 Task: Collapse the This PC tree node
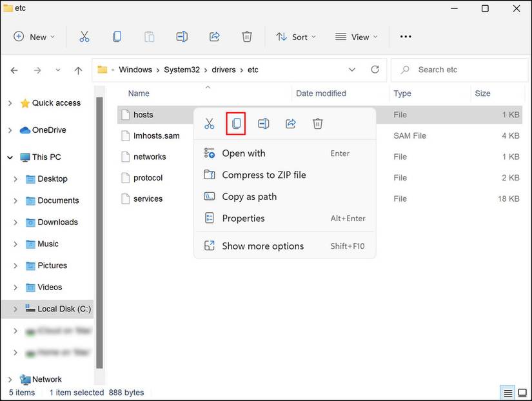point(10,157)
